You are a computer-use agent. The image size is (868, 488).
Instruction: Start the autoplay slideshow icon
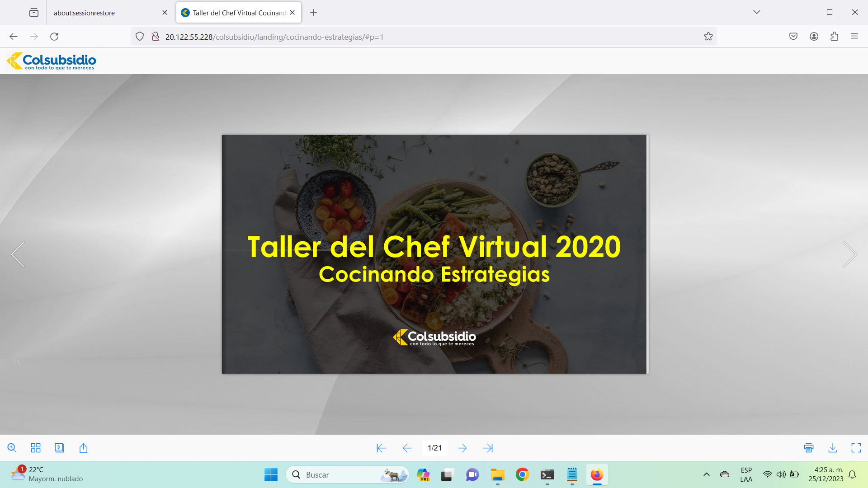59,448
